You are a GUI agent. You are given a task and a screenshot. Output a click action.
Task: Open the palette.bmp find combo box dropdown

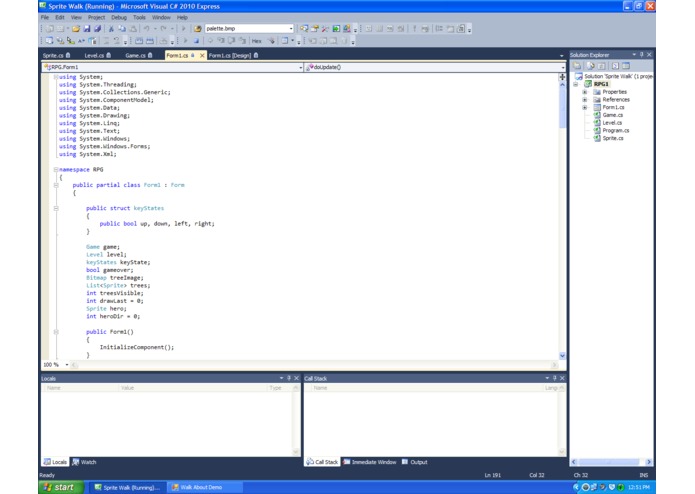coord(291,29)
